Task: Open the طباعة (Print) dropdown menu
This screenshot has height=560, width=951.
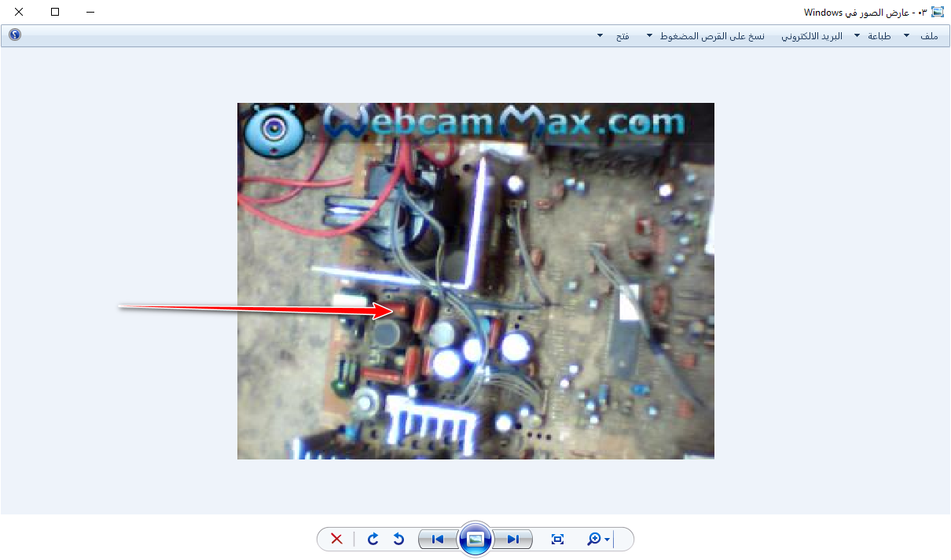Action: point(872,36)
